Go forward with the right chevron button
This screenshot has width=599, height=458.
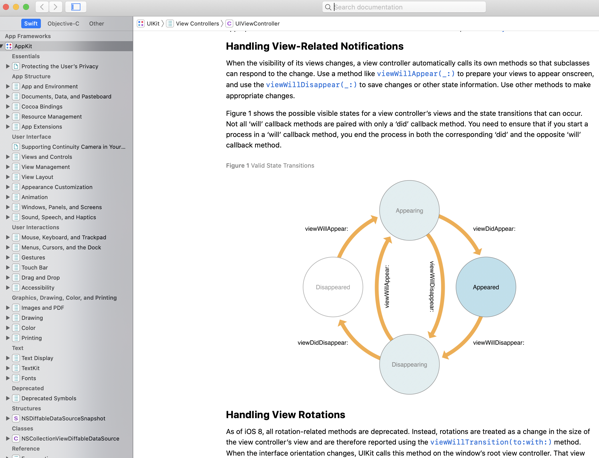[x=55, y=7]
